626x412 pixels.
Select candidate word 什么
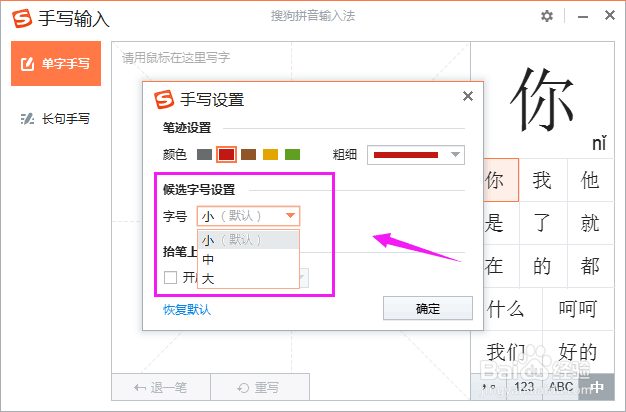[x=513, y=309]
